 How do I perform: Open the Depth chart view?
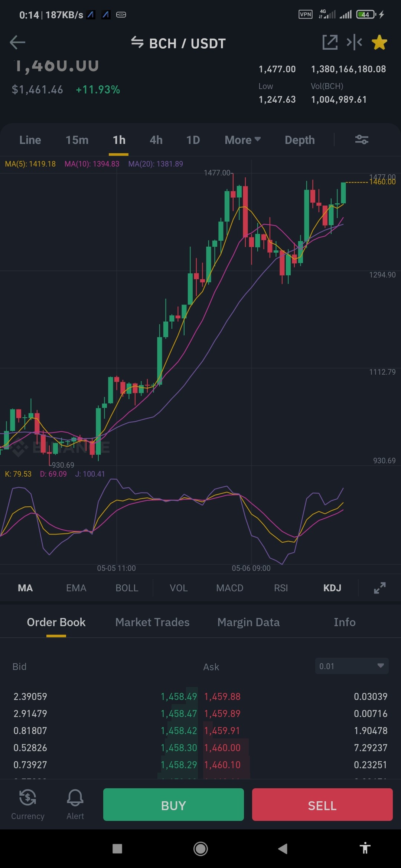[x=300, y=140]
